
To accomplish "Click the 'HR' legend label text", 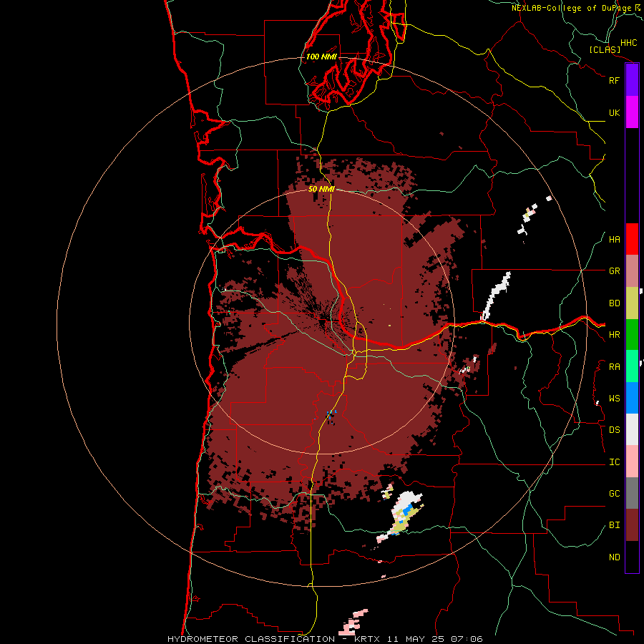I will click(x=614, y=335).
